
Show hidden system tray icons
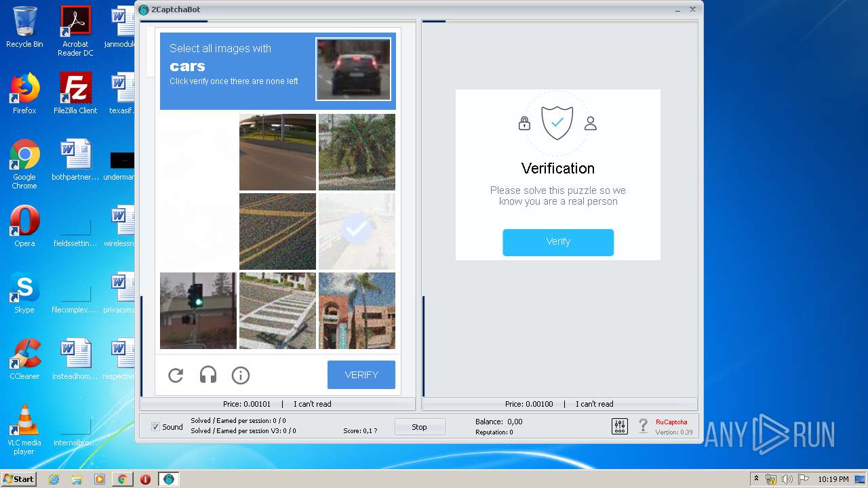pos(756,479)
